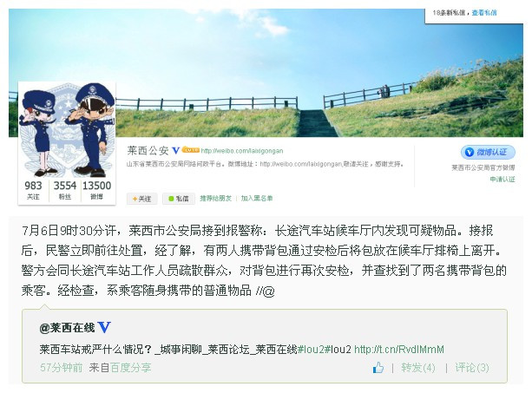Open the t.cn short link in repost
The image size is (532, 393).
click(x=399, y=350)
